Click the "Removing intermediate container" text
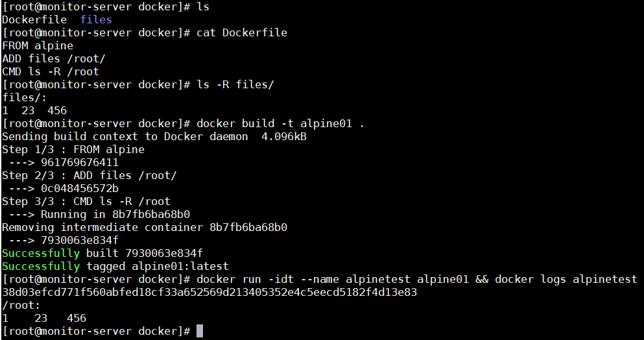Viewport: 644px width, 340px height. (102, 227)
